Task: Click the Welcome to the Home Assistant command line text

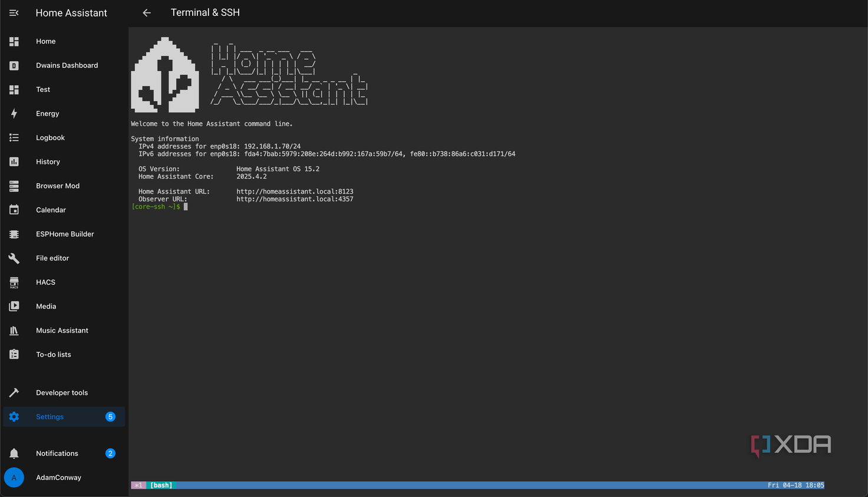Action: tap(212, 124)
